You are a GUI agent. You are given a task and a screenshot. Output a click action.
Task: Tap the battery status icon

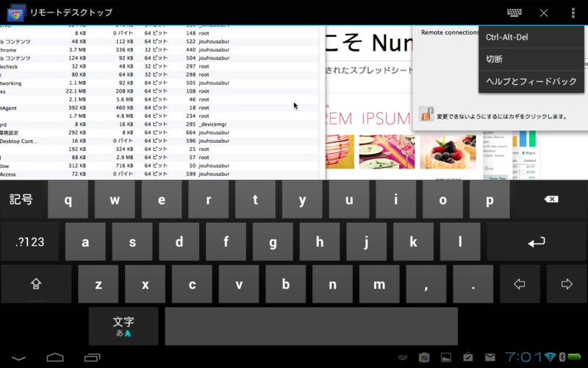(574, 357)
